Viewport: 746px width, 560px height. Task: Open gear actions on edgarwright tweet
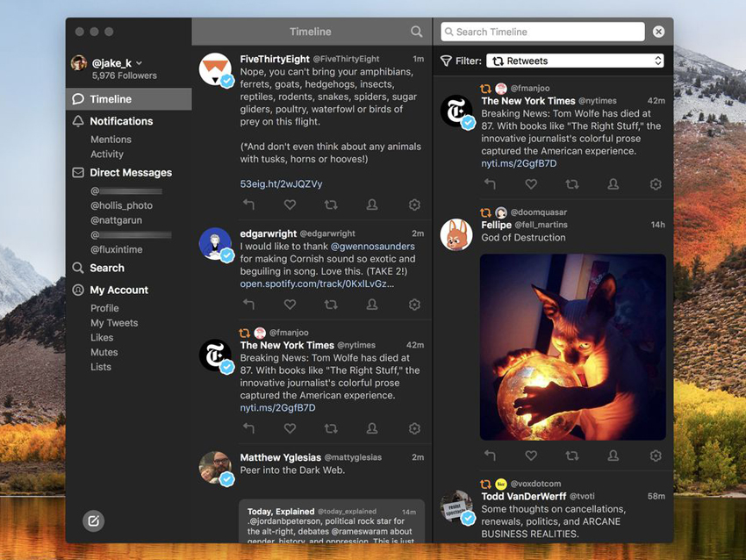pyautogui.click(x=414, y=305)
